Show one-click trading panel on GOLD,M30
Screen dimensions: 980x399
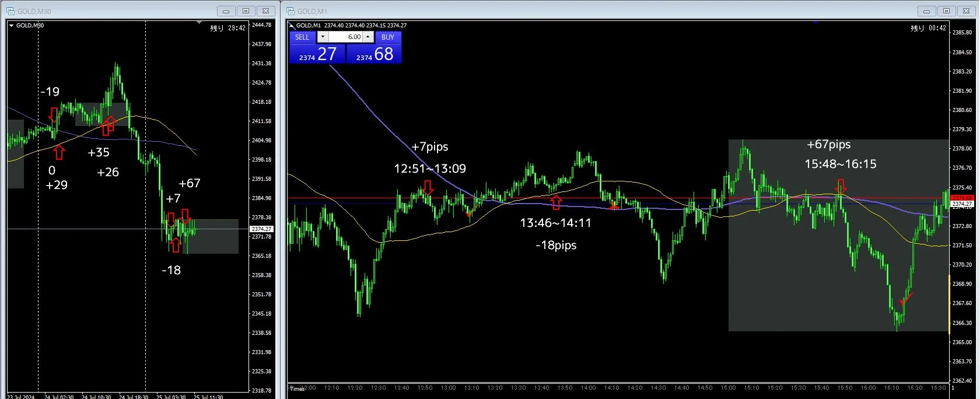pyautogui.click(x=11, y=26)
